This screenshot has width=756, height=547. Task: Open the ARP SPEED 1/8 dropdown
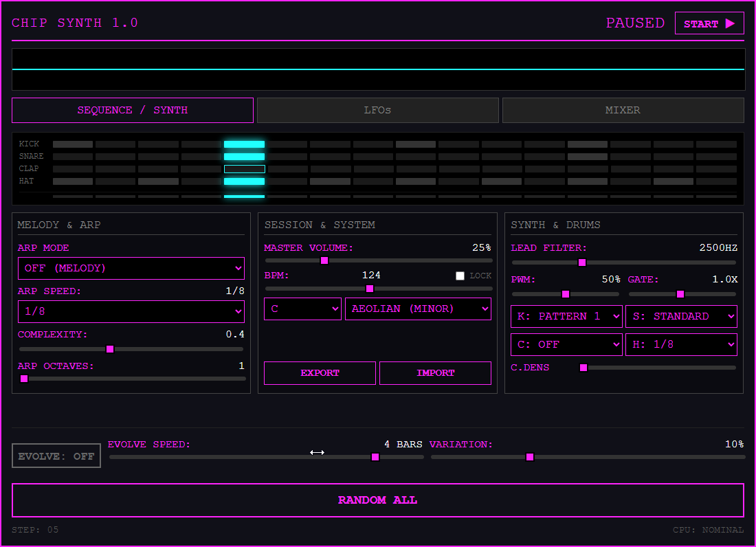(131, 312)
